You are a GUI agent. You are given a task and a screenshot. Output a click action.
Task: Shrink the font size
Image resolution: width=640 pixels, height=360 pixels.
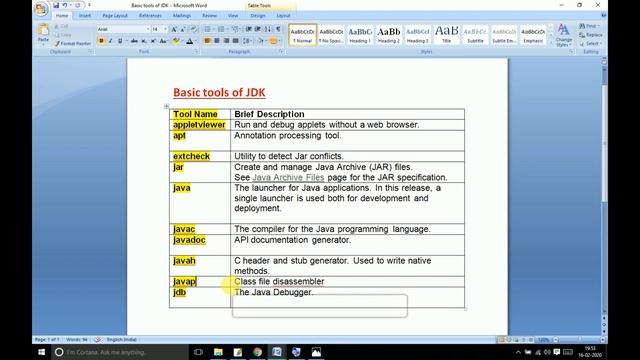click(183, 29)
